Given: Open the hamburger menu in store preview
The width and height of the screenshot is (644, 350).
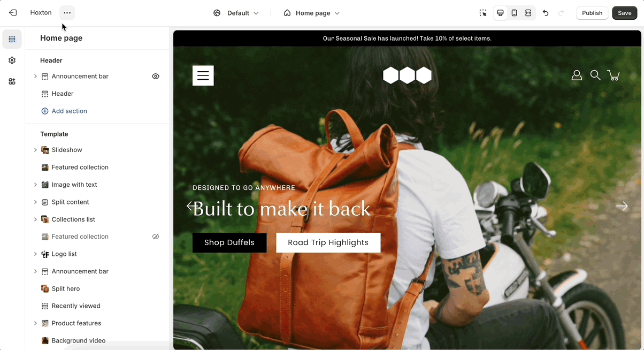Looking at the screenshot, I should pyautogui.click(x=203, y=75).
